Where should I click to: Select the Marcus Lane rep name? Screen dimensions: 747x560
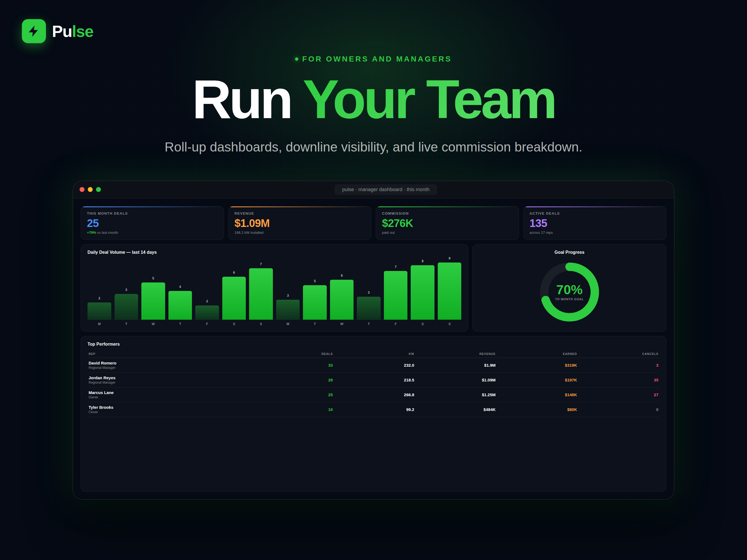pos(101,393)
